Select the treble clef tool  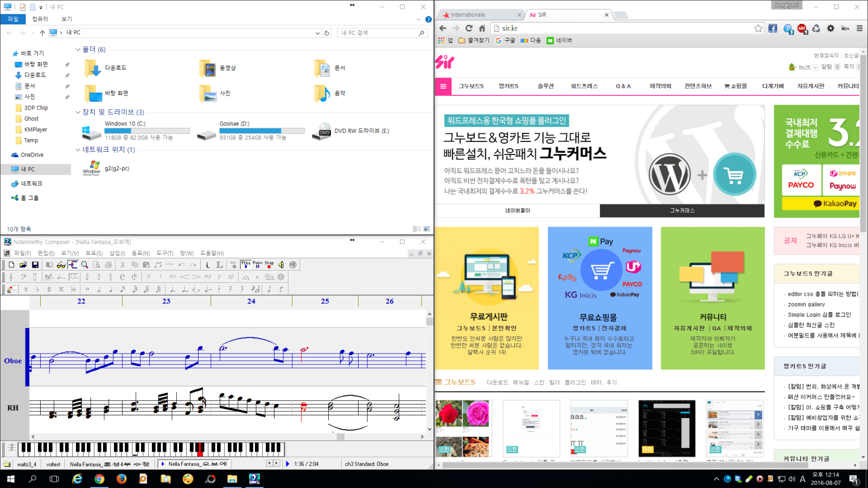click(11, 277)
